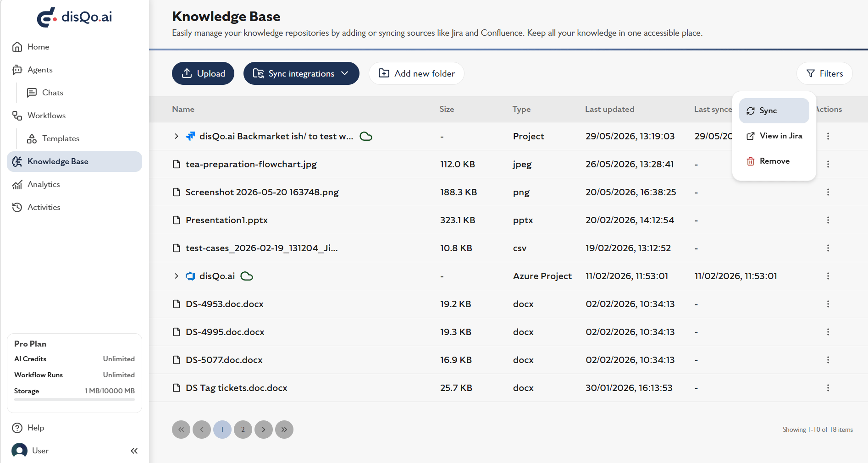Open actions menu for DS-5077.doc.docx

click(828, 360)
